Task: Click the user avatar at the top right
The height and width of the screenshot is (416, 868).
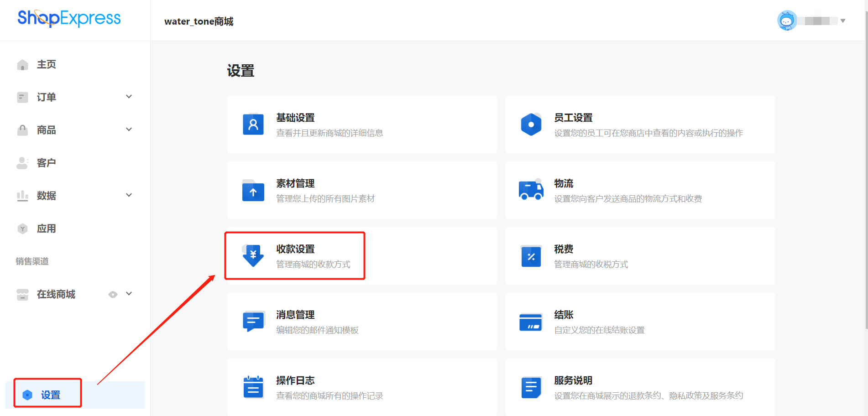Action: 787,21
